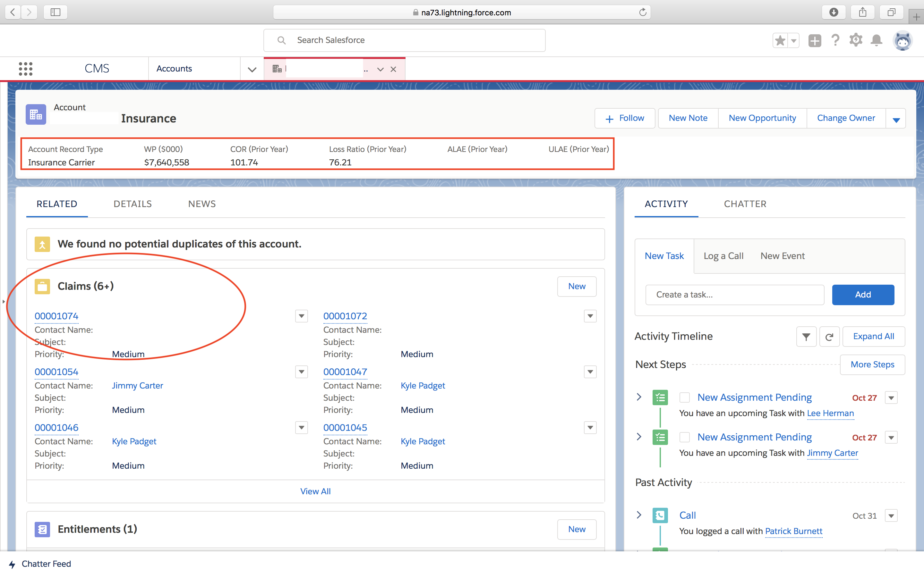Open the App Launcher grid icon

(25, 69)
